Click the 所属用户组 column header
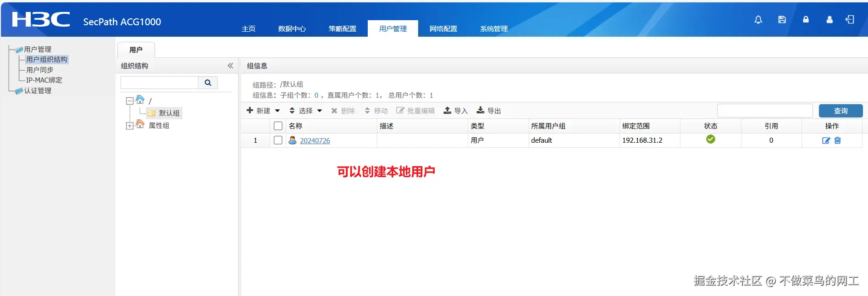The image size is (868, 296). click(548, 126)
